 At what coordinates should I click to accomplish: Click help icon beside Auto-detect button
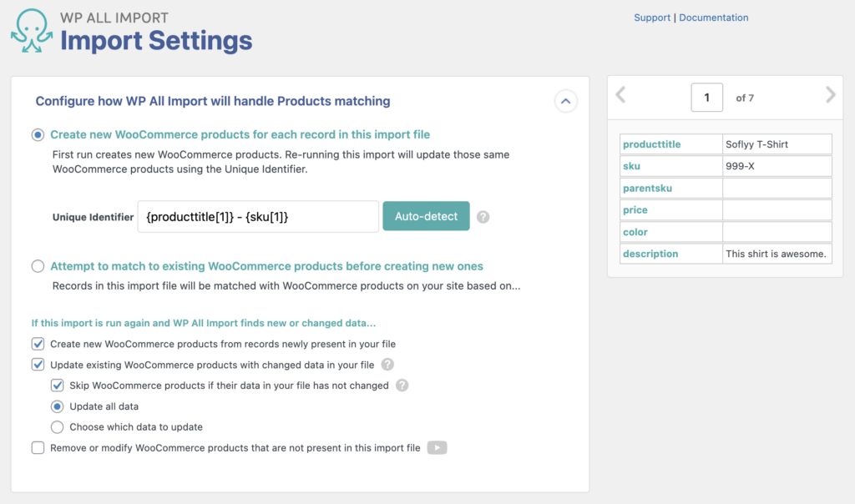[483, 217]
